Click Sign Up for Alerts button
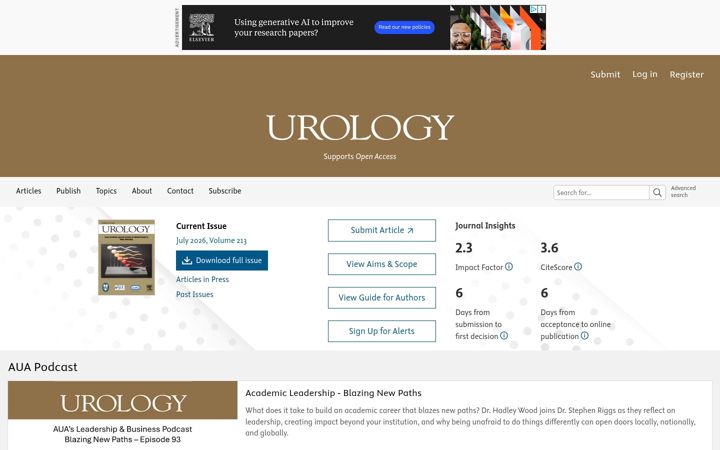The image size is (720, 450). 382,331
